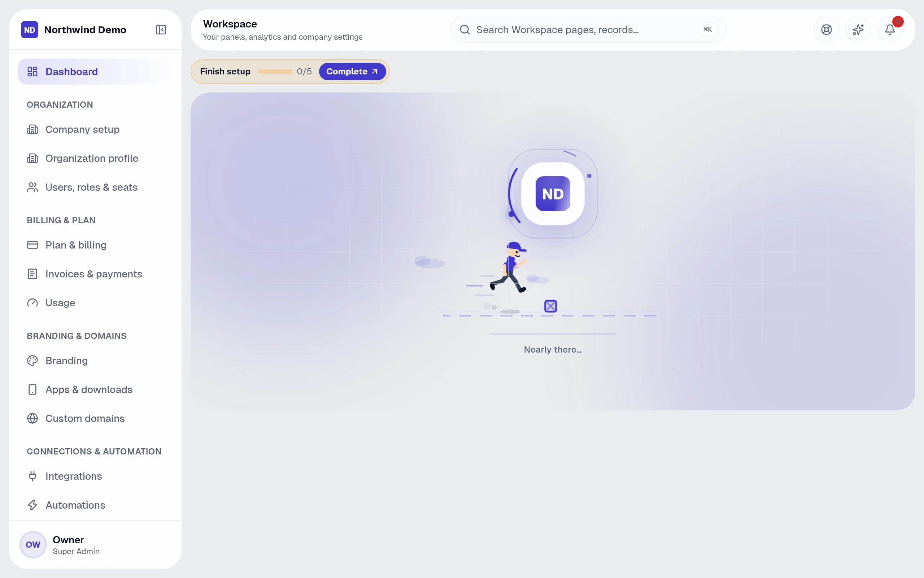The width and height of the screenshot is (924, 578).
Task: Open Invoices & payments page
Action: click(95, 274)
